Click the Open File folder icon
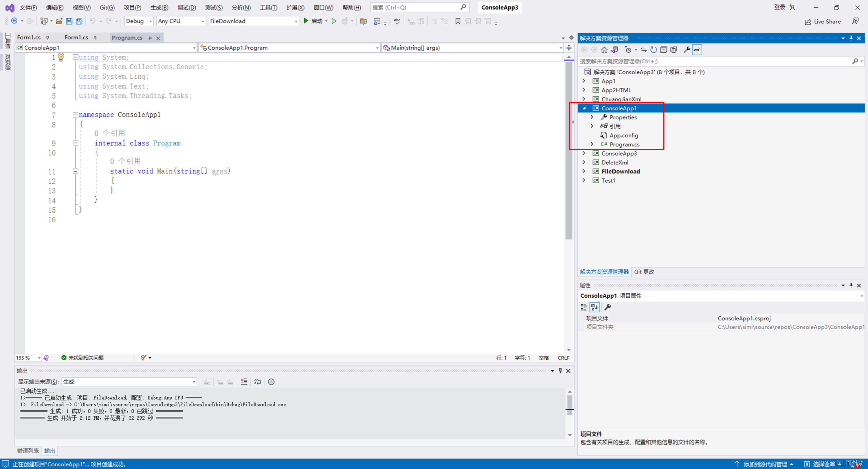 [59, 21]
